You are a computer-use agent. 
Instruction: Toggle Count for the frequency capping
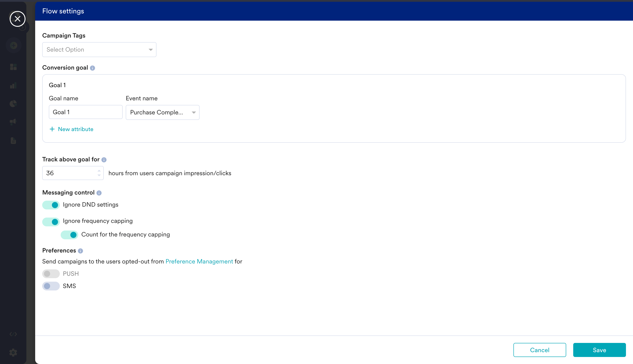[69, 235]
